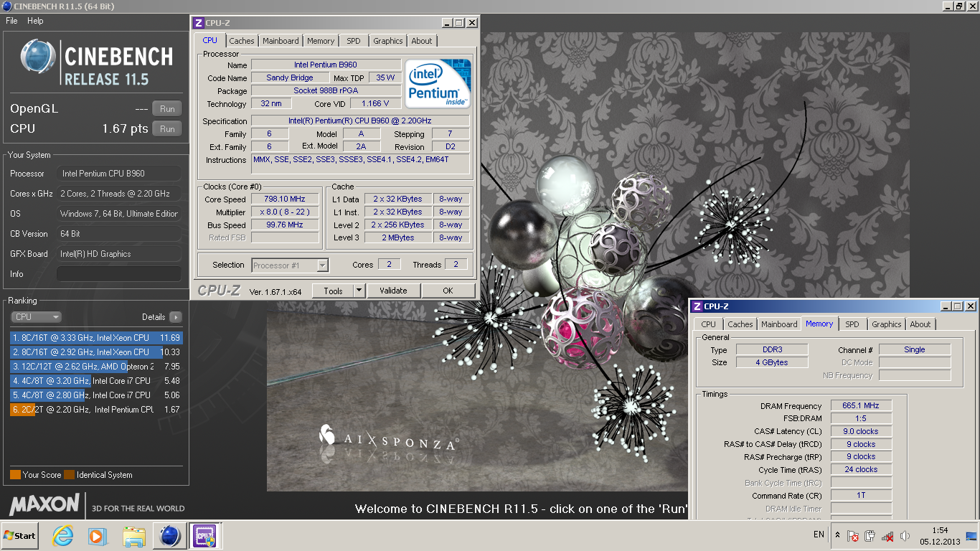
Task: Click the Cinebench sphere logo
Action: [38, 57]
